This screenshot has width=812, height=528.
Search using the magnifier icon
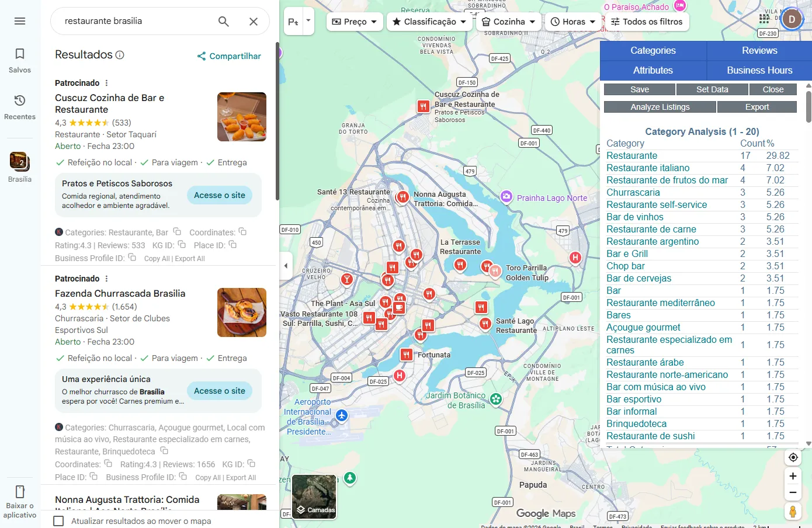pyautogui.click(x=223, y=22)
